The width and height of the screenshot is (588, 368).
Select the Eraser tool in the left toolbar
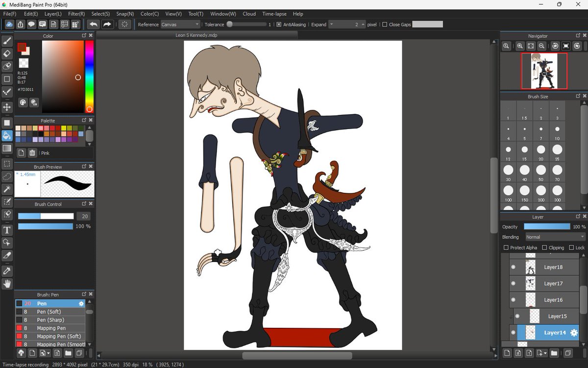7,53
